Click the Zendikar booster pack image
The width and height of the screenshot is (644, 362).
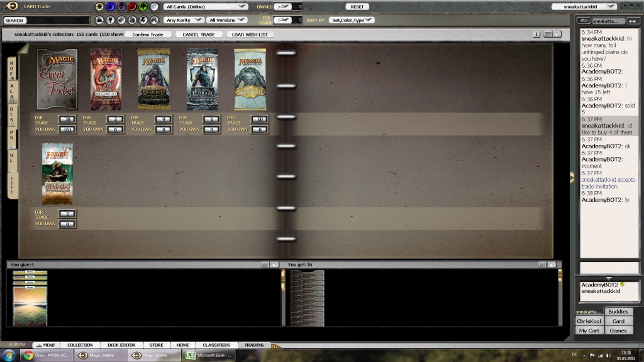tap(57, 174)
